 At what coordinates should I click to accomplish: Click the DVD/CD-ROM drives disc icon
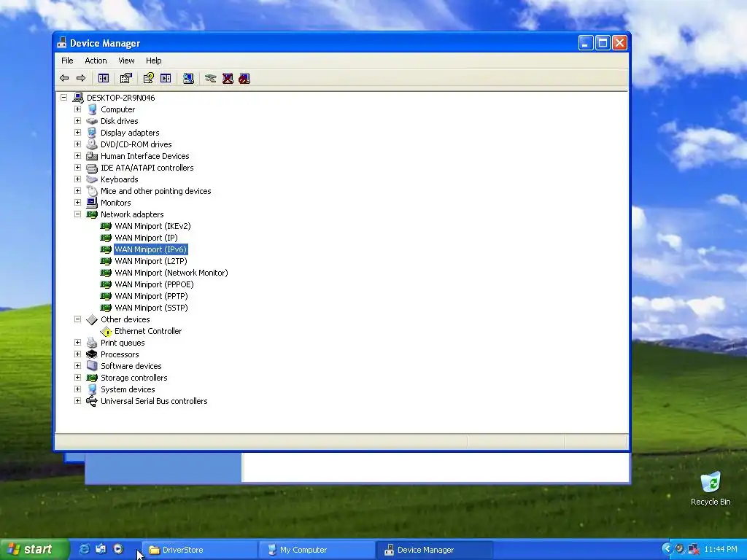tap(92, 144)
